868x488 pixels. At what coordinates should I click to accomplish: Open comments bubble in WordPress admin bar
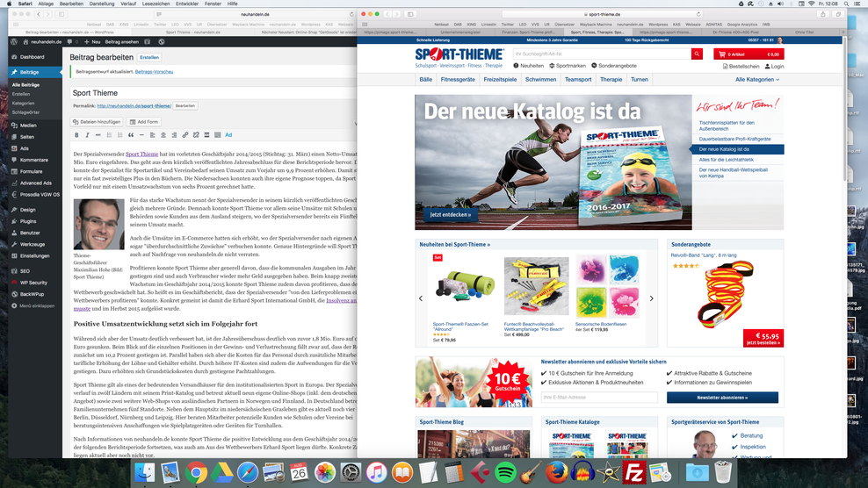[x=70, y=41]
